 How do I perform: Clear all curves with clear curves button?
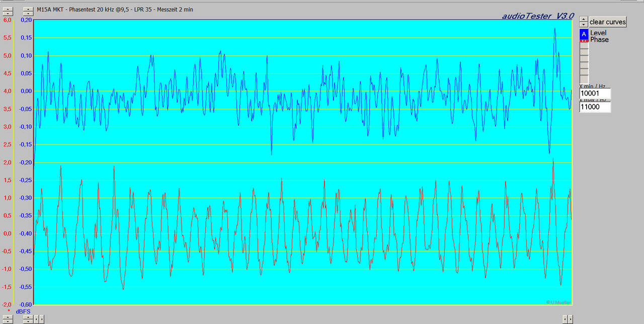coord(608,22)
